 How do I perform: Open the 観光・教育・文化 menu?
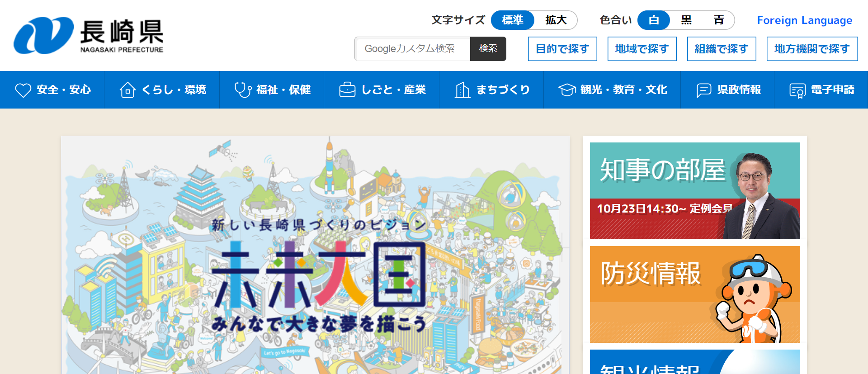tap(612, 90)
